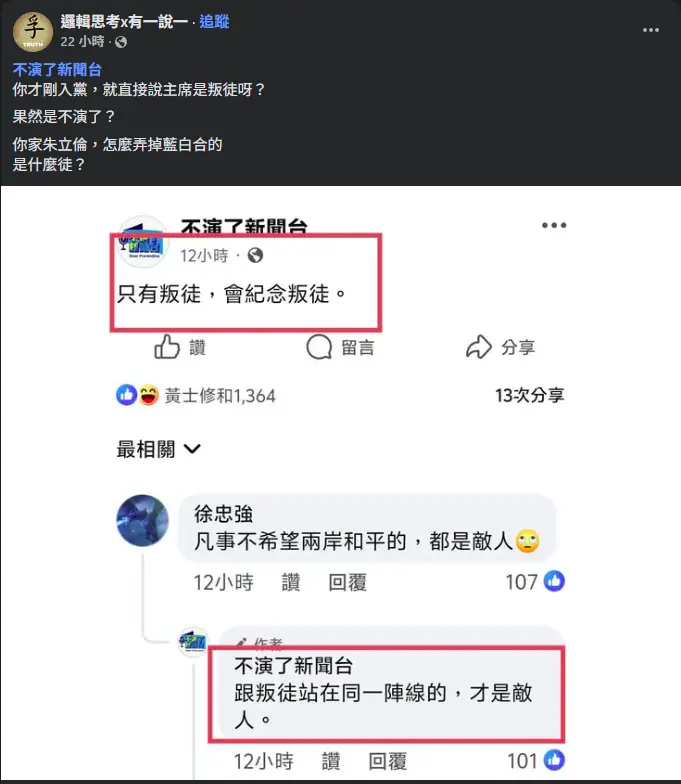Viewport: 681px width, 784px height.
Task: Expand the 最相關 comment sorting dropdown
Action: pos(158,449)
